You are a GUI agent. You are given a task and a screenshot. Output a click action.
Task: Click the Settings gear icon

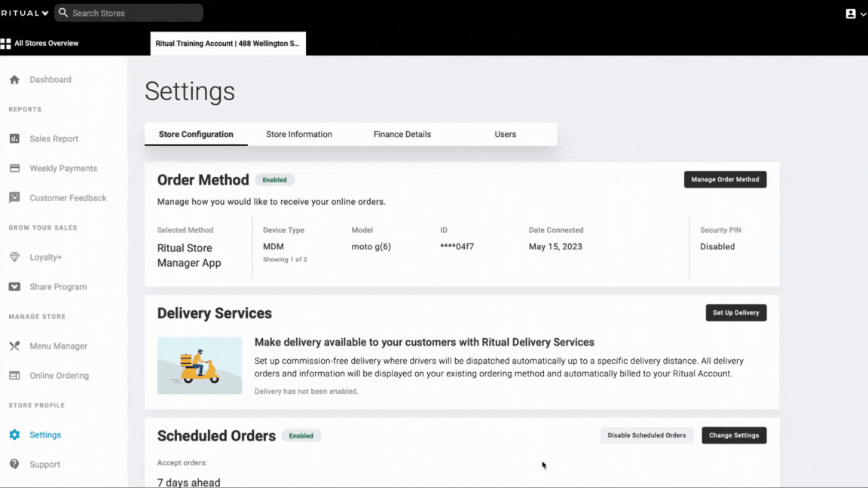(14, 435)
